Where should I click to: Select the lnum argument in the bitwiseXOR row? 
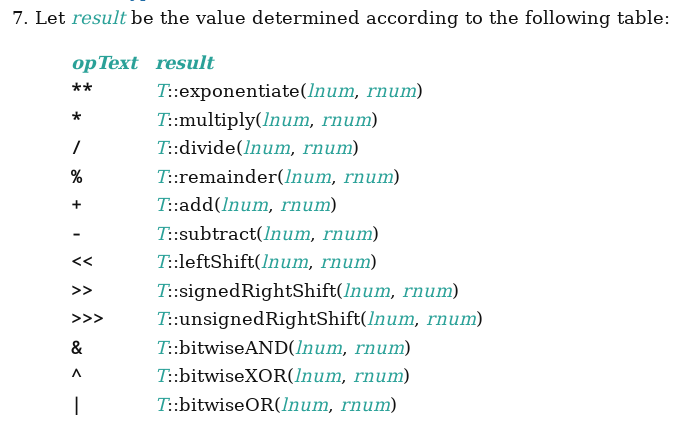pos(318,377)
